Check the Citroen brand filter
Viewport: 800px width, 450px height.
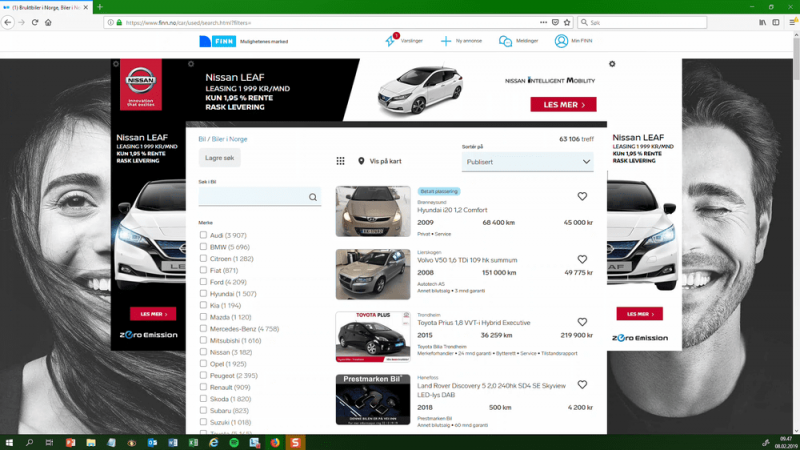click(203, 258)
